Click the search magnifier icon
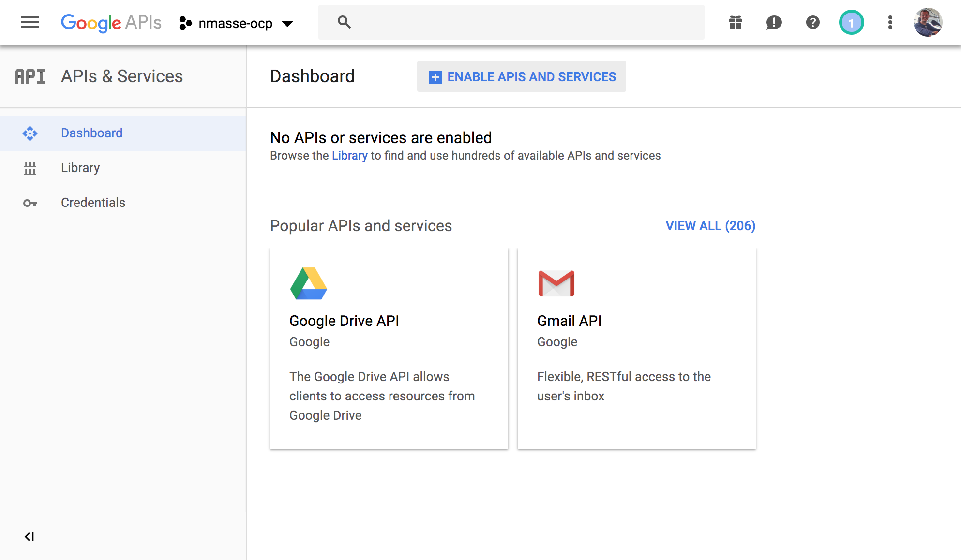The width and height of the screenshot is (961, 560). point(344,22)
